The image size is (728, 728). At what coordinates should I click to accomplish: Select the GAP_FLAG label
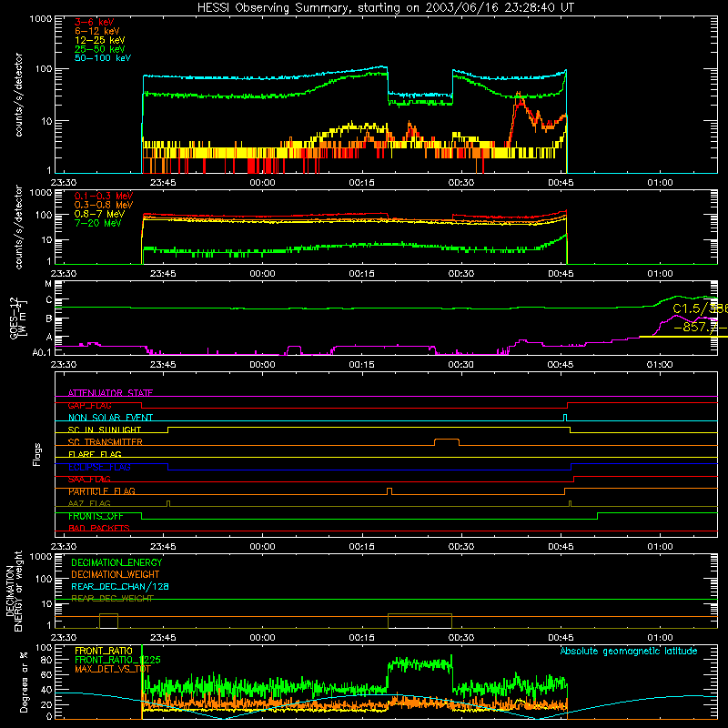pos(89,405)
